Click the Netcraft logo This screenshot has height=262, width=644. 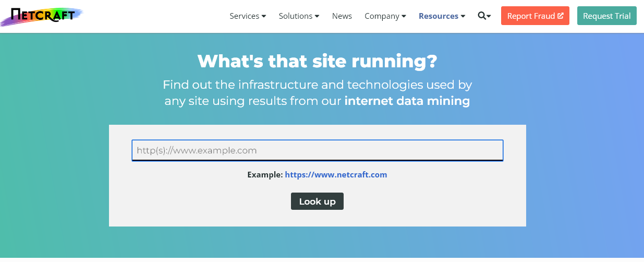click(x=42, y=17)
